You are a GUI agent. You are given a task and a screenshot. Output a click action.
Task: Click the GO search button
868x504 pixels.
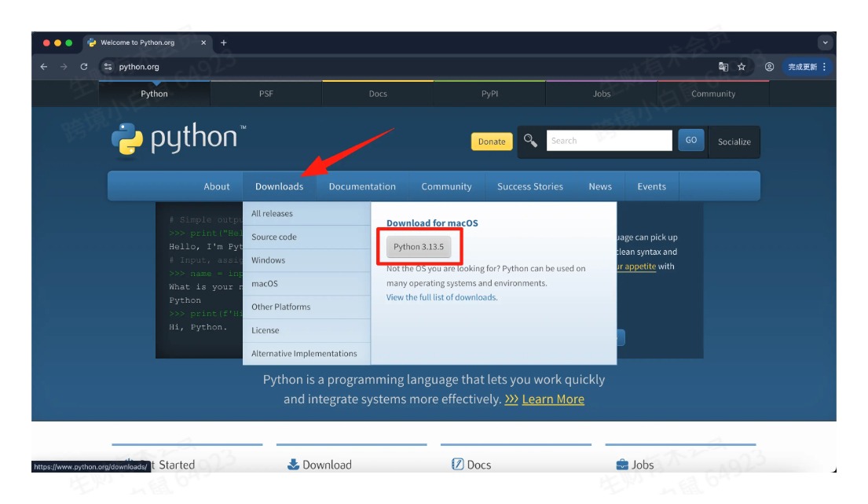(x=690, y=140)
